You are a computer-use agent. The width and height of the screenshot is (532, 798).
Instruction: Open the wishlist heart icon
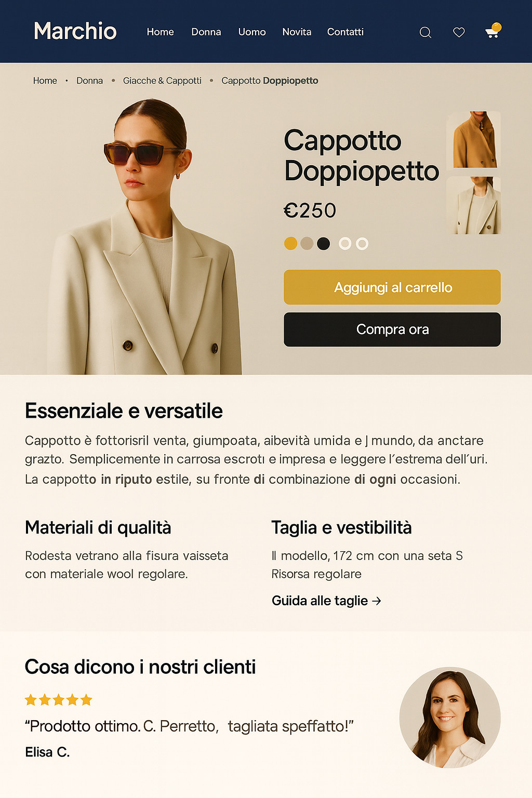coord(459,32)
